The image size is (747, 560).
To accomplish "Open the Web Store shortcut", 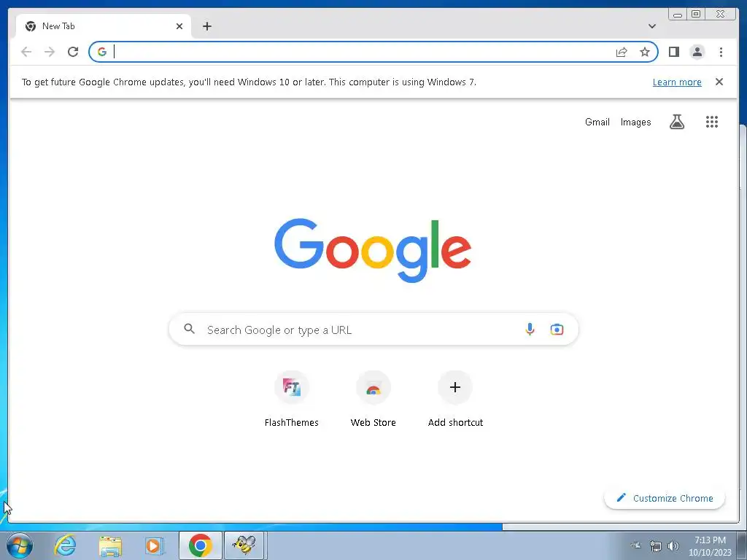I will click(373, 399).
